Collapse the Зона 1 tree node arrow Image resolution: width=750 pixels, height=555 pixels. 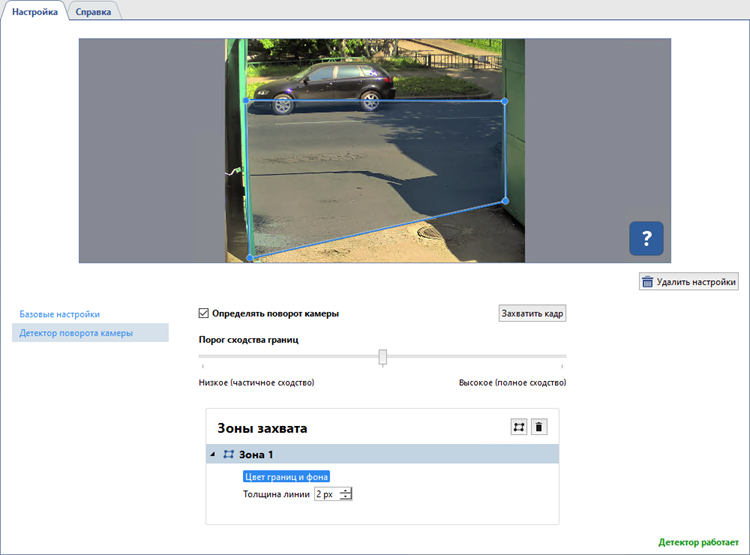(x=212, y=454)
